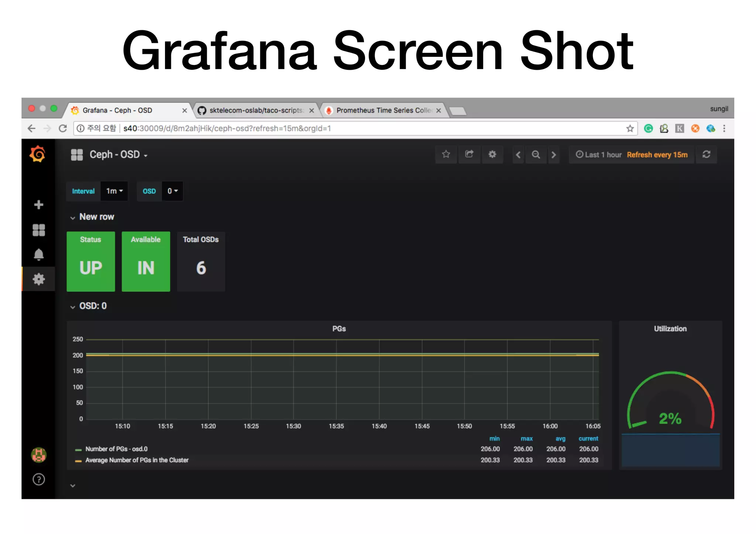The image size is (756, 534).
Task: Zoom out the time range
Action: tap(536, 155)
